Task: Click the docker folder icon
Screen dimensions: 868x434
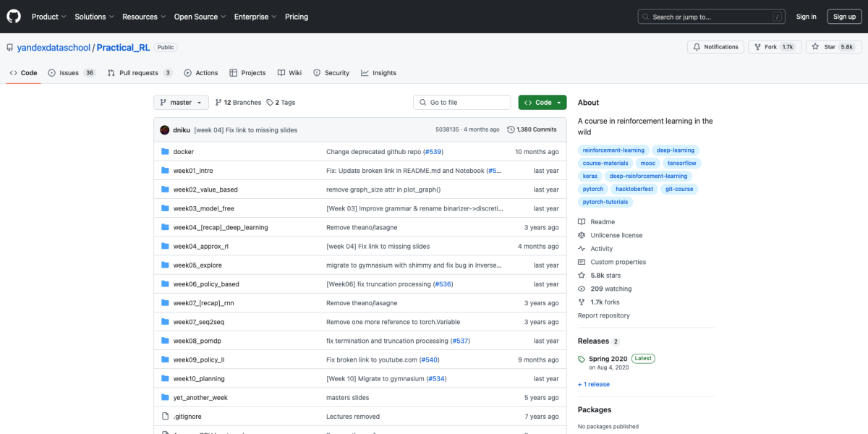Action: tap(165, 152)
